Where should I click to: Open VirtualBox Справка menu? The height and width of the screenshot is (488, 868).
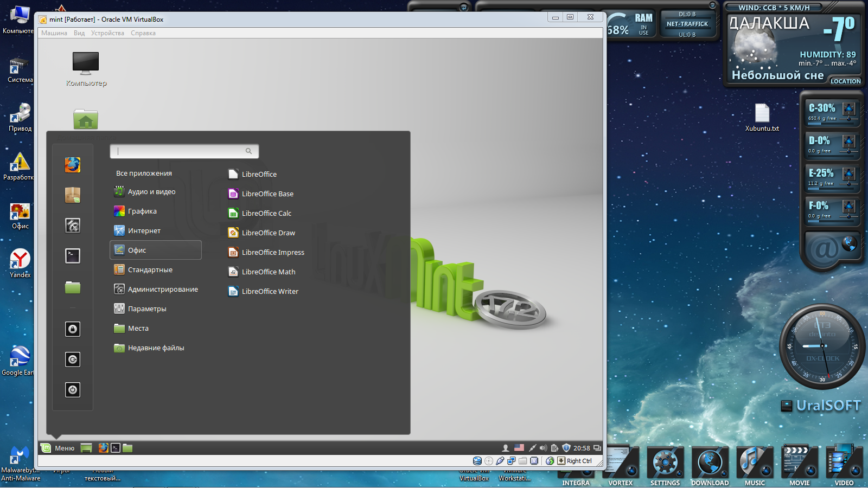coord(143,33)
